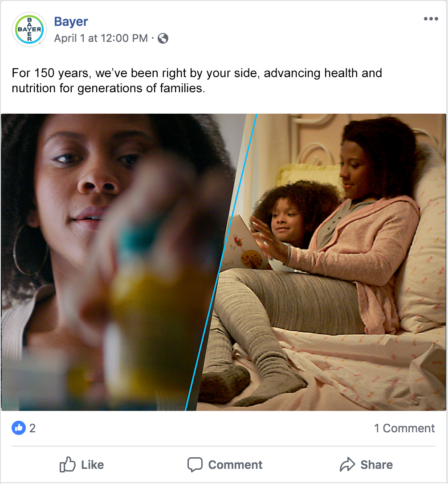Click the post caption about 150 years
Image resolution: width=448 pixels, height=484 pixels.
tap(197, 81)
